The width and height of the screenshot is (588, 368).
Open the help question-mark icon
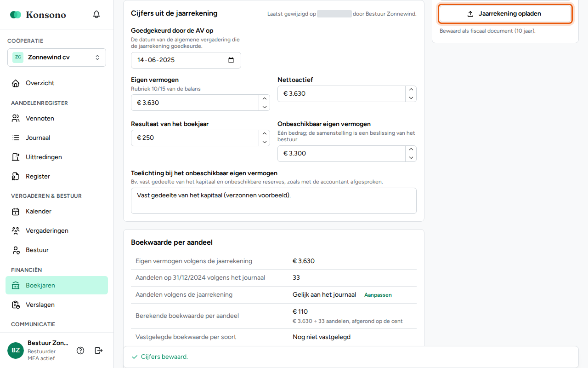click(x=80, y=351)
